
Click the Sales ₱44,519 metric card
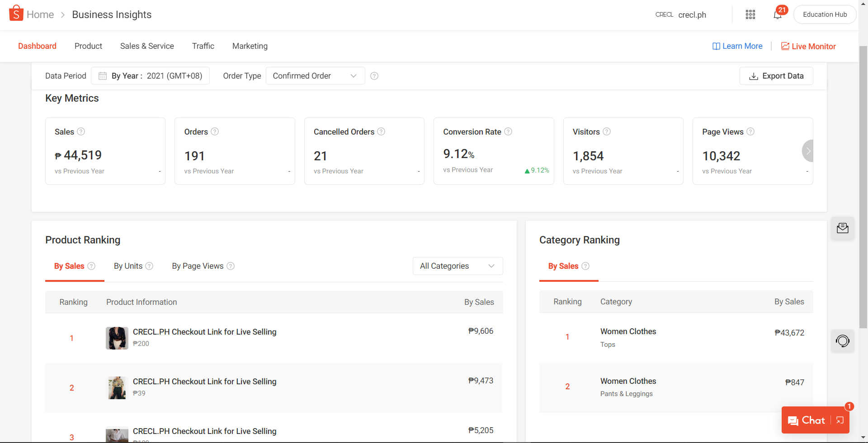[x=105, y=151]
